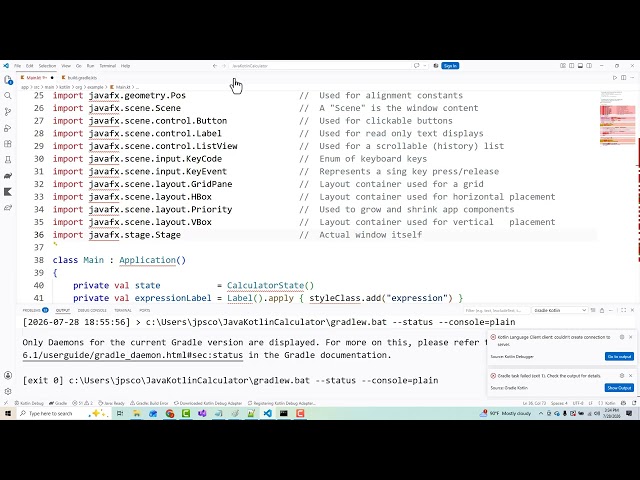Switch to the Debug Console panel tab

92,310
